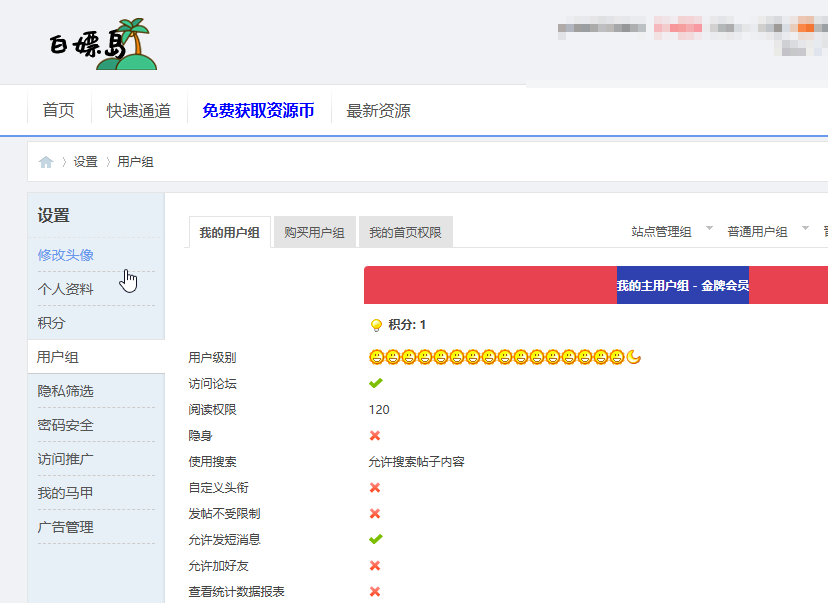Switch to 购买用户组 tab
Screen dimensions: 828x603
click(314, 232)
